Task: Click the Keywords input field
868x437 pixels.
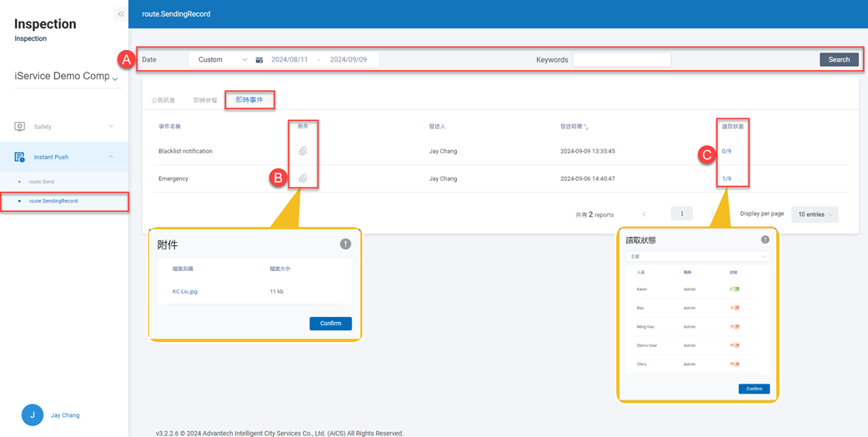Action: click(x=621, y=60)
